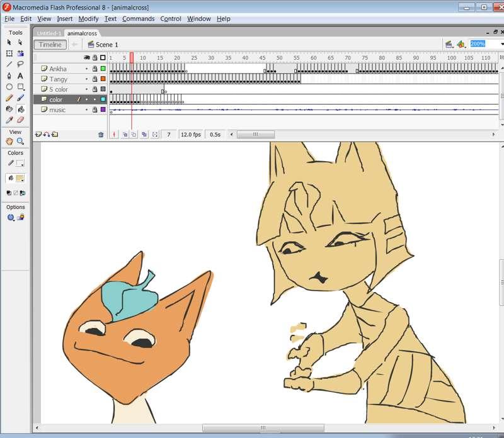The width and height of the screenshot is (504, 438).
Task: Click the Add Motion Guide icon
Action: 47,135
